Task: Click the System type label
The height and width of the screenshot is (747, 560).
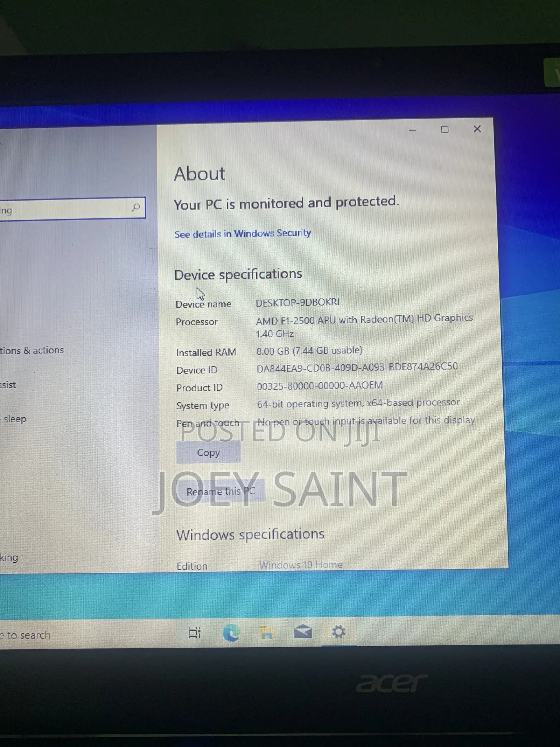Action: pos(203,406)
